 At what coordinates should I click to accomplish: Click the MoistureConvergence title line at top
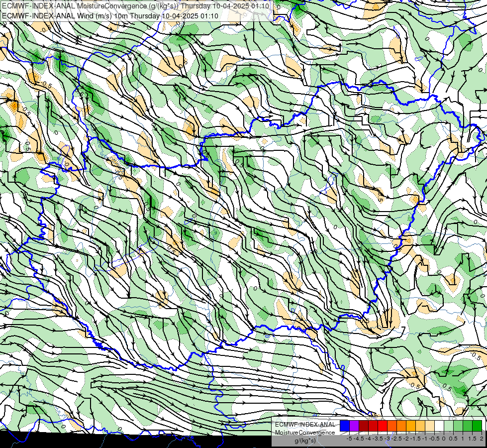pos(135,6)
